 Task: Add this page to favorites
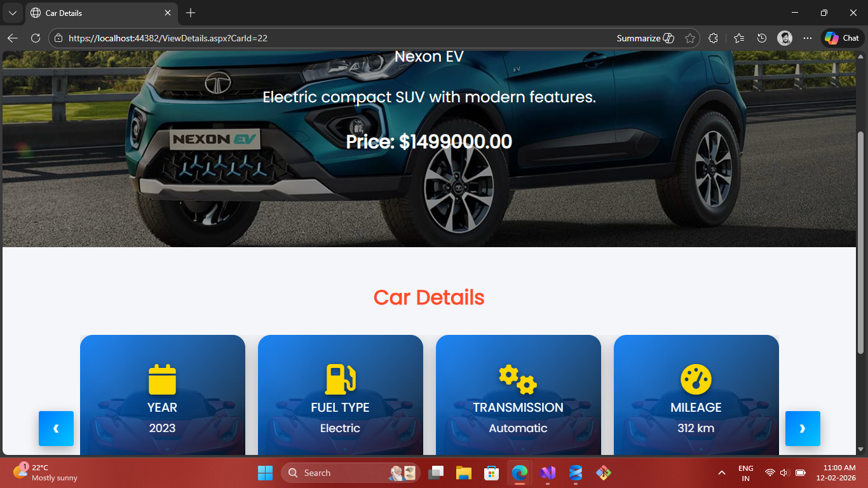[690, 38]
